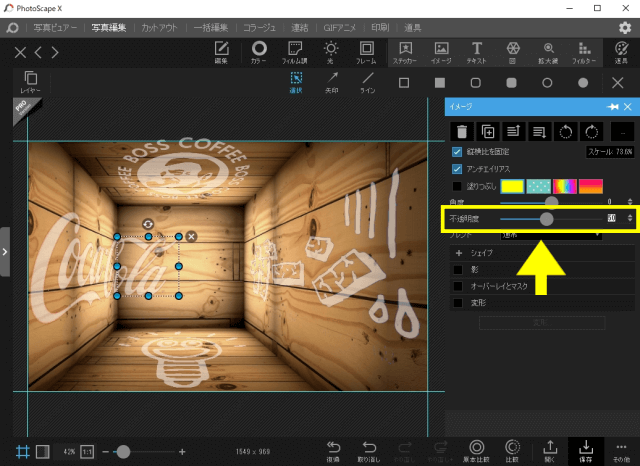The image size is (640, 466).
Task: Rotate the object clockwise
Action: tap(591, 131)
